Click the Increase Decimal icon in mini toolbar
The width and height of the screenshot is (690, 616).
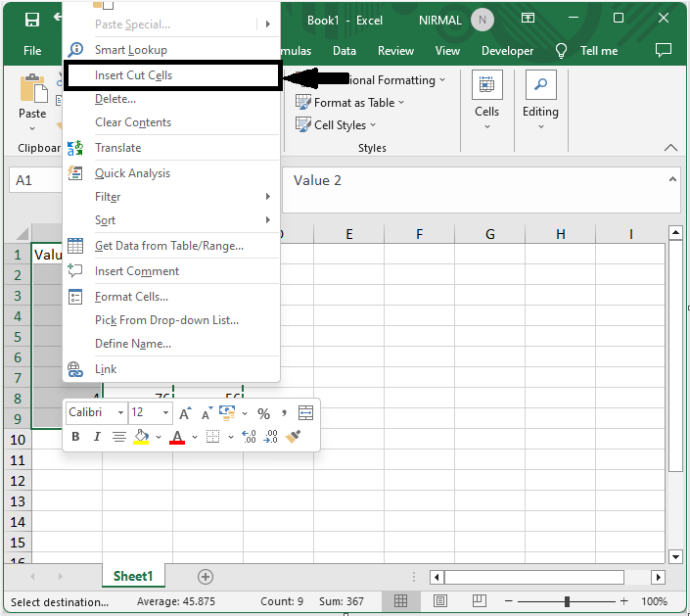pos(248,437)
